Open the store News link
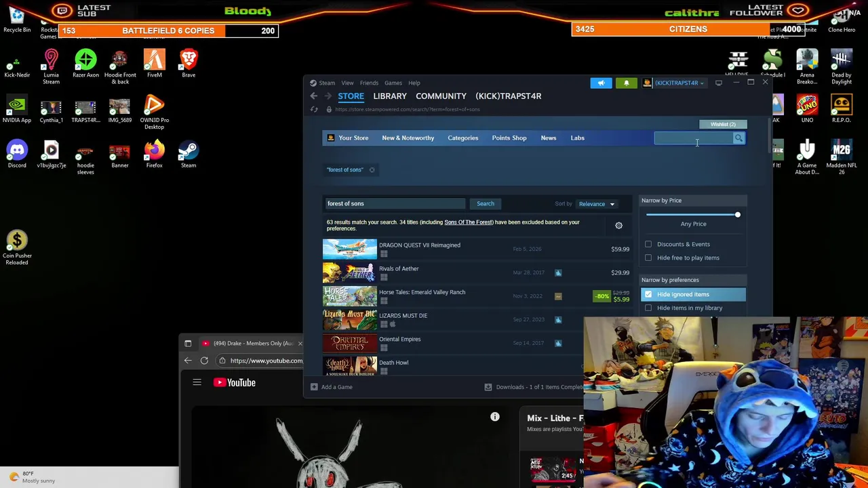The image size is (868, 488). pyautogui.click(x=549, y=138)
